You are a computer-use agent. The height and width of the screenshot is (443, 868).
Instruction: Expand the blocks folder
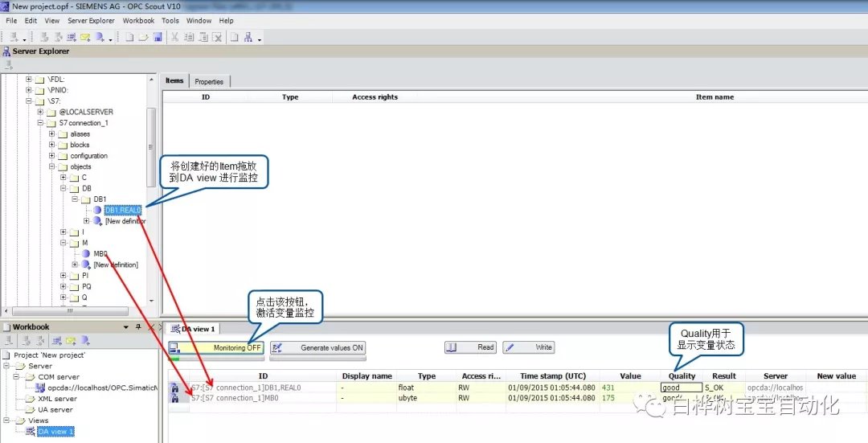click(52, 145)
